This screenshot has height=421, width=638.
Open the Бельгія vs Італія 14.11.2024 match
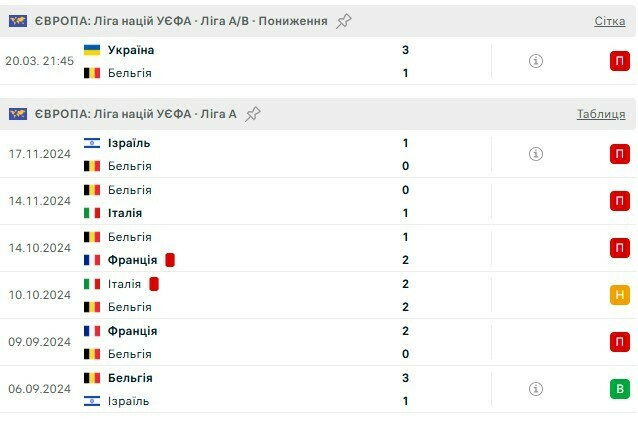250,201
